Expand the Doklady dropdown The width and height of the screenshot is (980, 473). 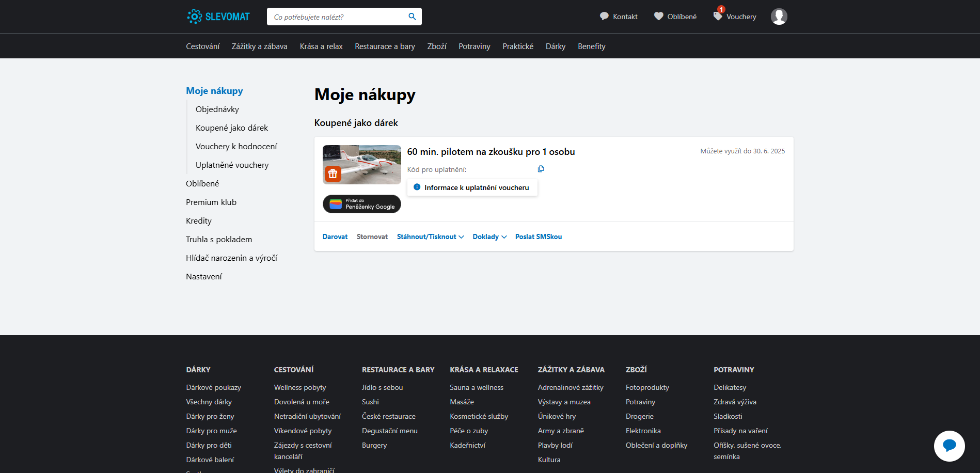[489, 236]
